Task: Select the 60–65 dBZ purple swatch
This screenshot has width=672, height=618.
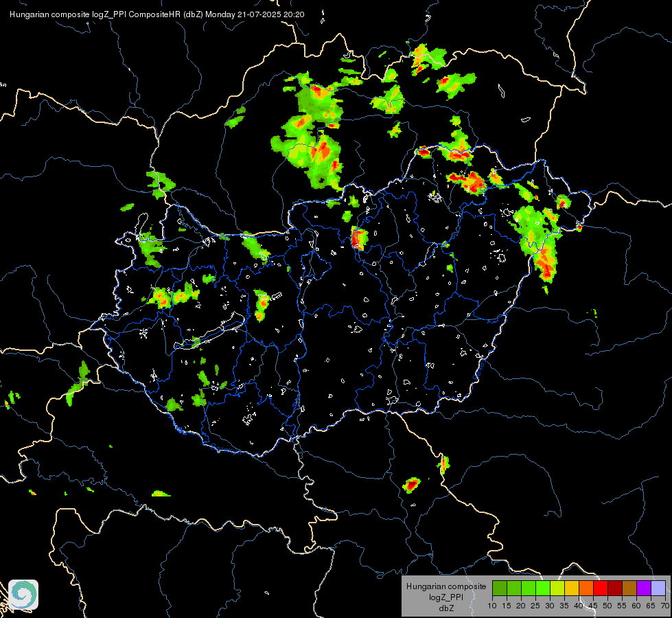Action: click(x=644, y=588)
